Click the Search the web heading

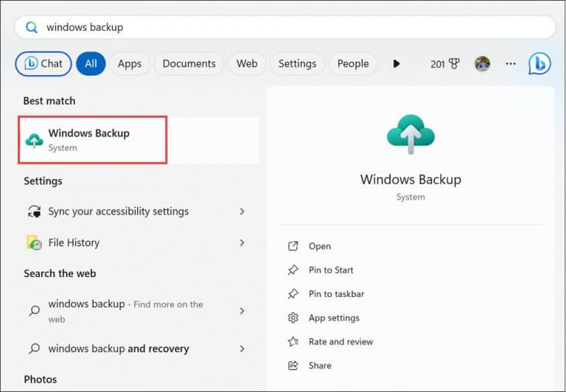click(x=60, y=273)
